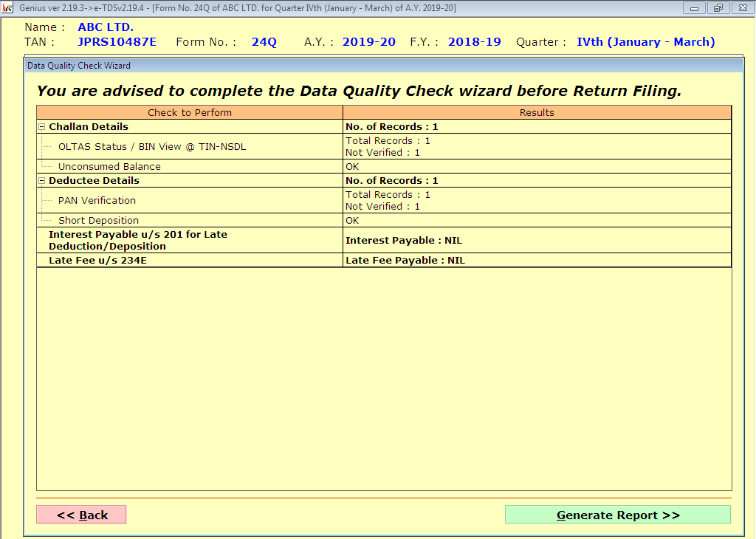This screenshot has width=756, height=539.
Task: Click the Genius application icon in title bar
Action: click(8, 7)
